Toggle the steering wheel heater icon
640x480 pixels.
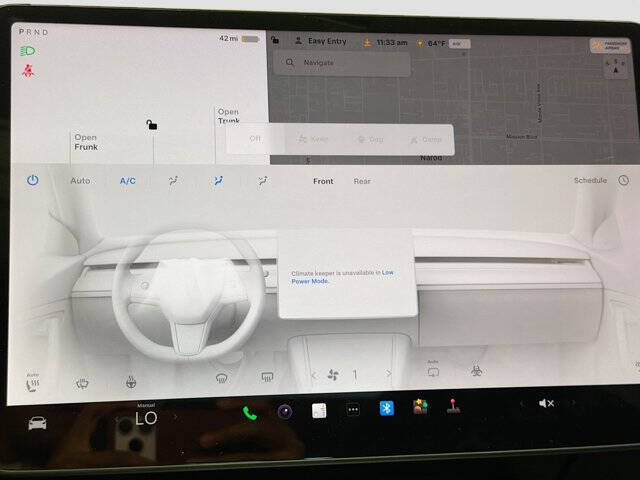pos(131,382)
